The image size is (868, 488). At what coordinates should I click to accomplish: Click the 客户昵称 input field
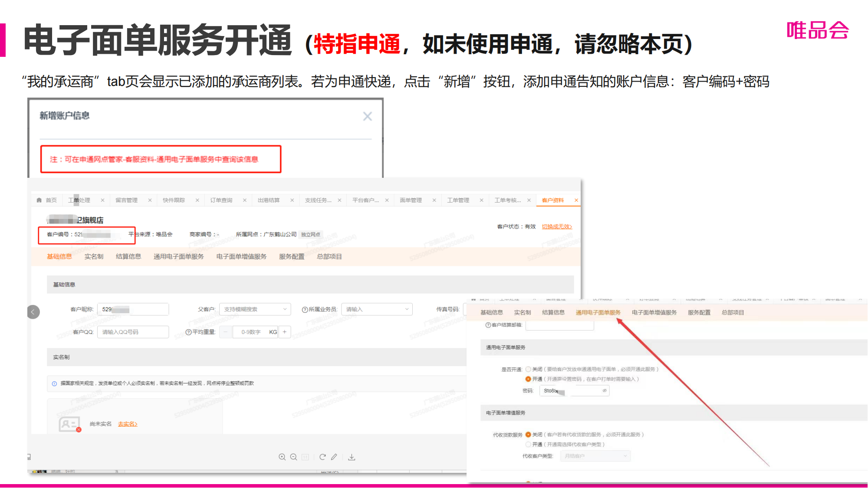point(133,309)
